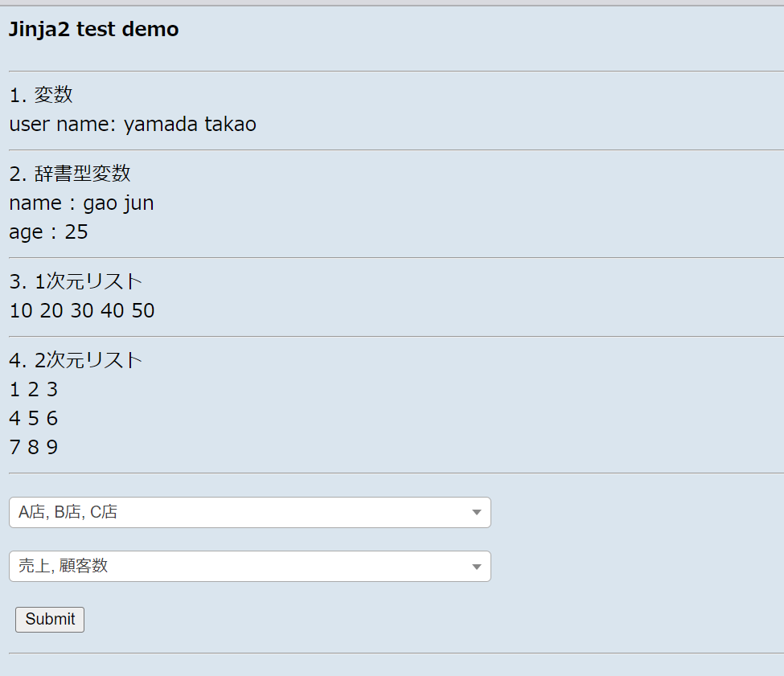Click the arrow on the 売上 dropdown
The width and height of the screenshot is (784, 676).
tap(476, 566)
